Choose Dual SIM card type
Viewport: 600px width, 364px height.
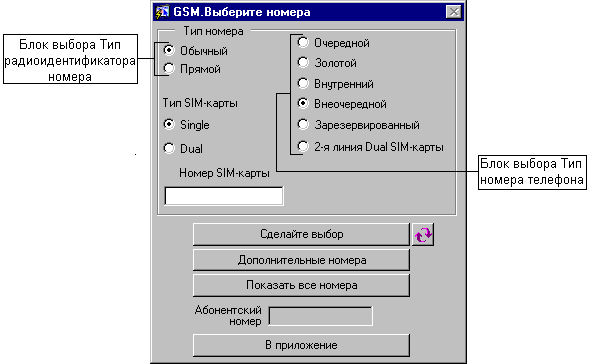[169, 148]
